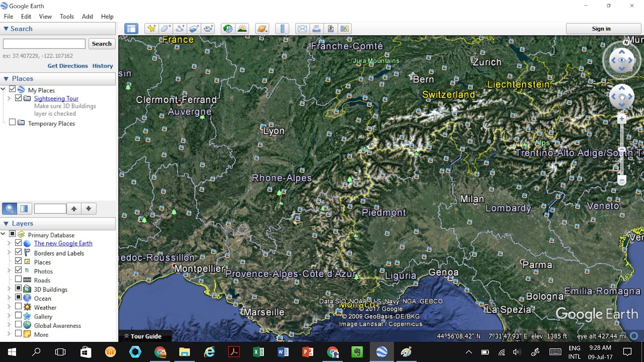Image resolution: width=644 pixels, height=362 pixels.
Task: Open Get Directions link
Action: click(68, 66)
